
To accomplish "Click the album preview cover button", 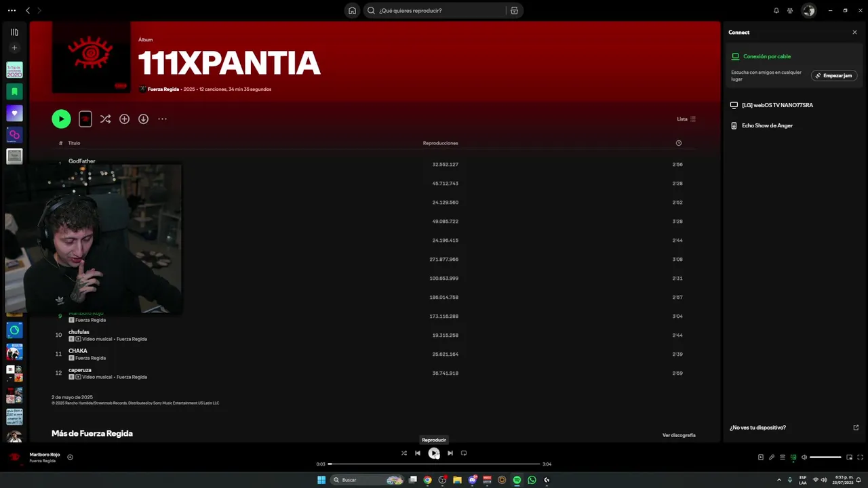I will [85, 119].
